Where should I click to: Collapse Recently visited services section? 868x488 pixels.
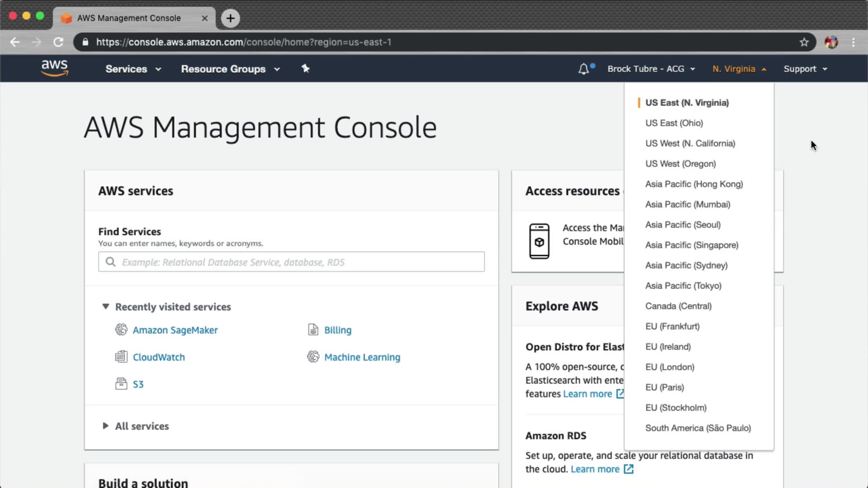[105, 307]
